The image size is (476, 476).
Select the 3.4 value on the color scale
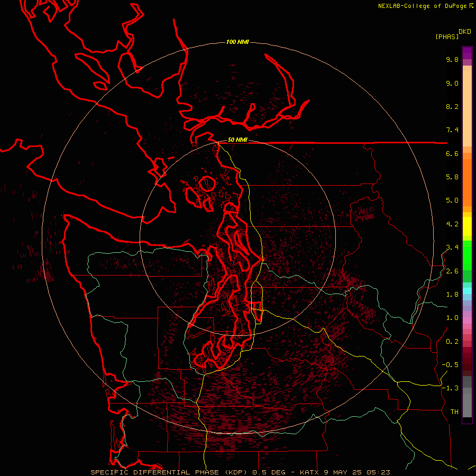[452, 248]
